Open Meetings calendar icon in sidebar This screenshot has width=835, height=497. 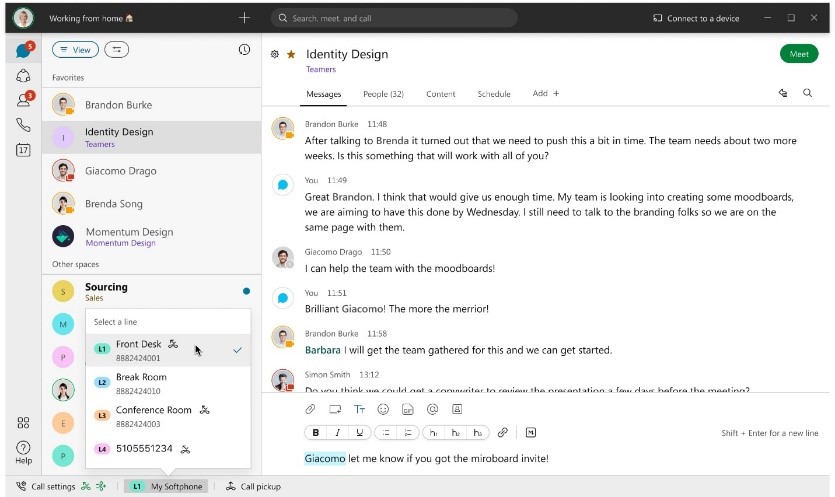[23, 150]
